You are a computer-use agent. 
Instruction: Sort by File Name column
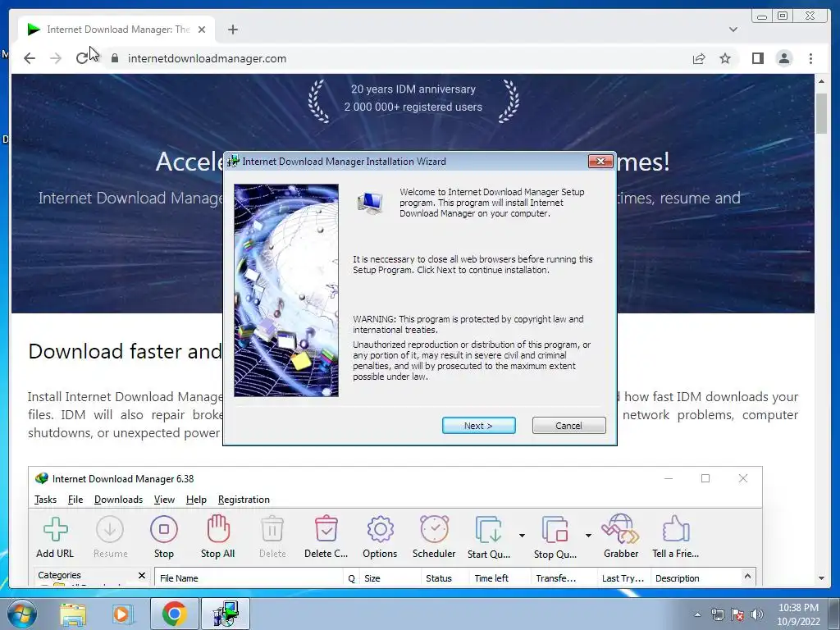pyautogui.click(x=249, y=578)
